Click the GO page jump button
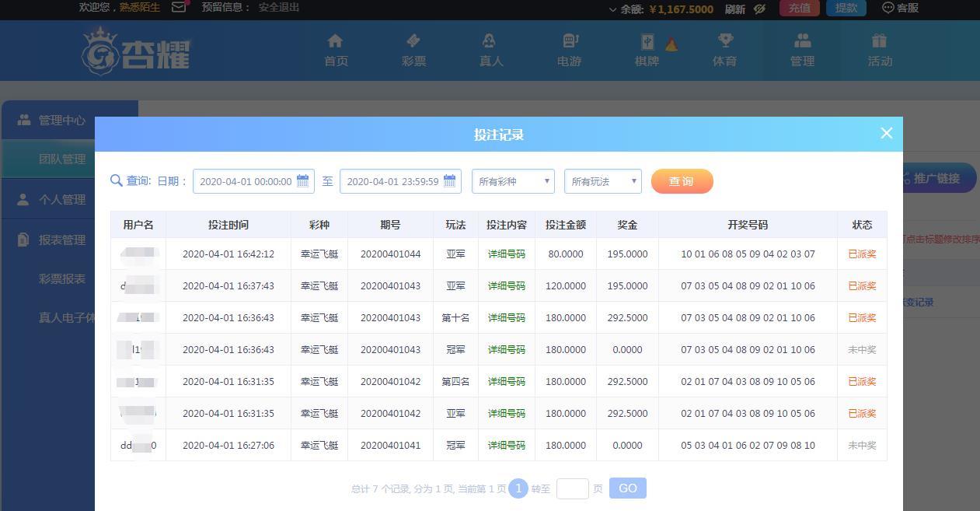 pyautogui.click(x=627, y=488)
